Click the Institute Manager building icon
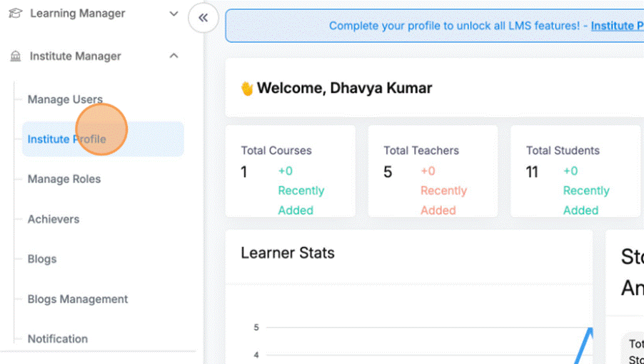The height and width of the screenshot is (364, 644). (x=15, y=56)
